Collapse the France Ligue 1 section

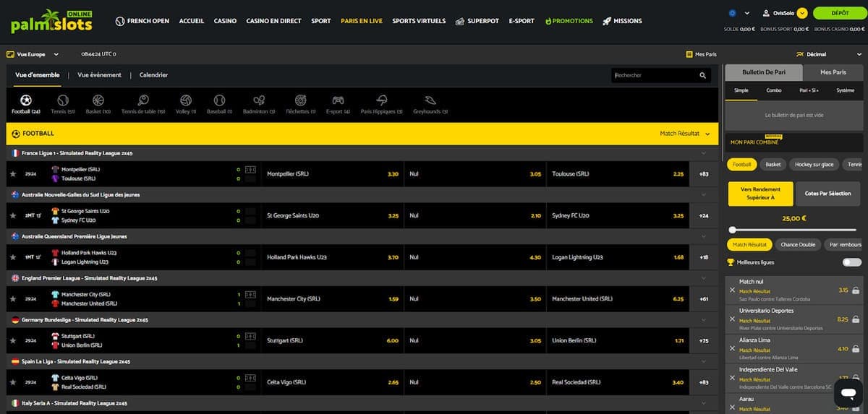coord(702,153)
